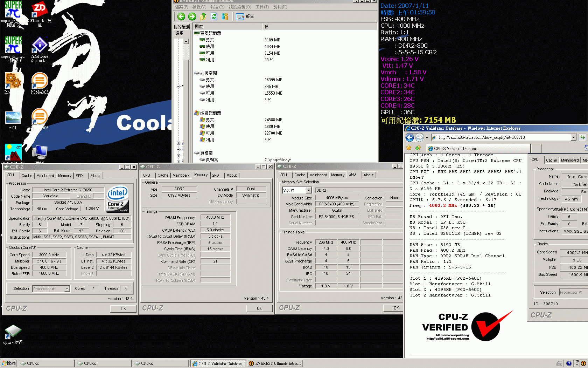Click Internet Explorer back button
The width and height of the screenshot is (588, 368).
coord(409,137)
